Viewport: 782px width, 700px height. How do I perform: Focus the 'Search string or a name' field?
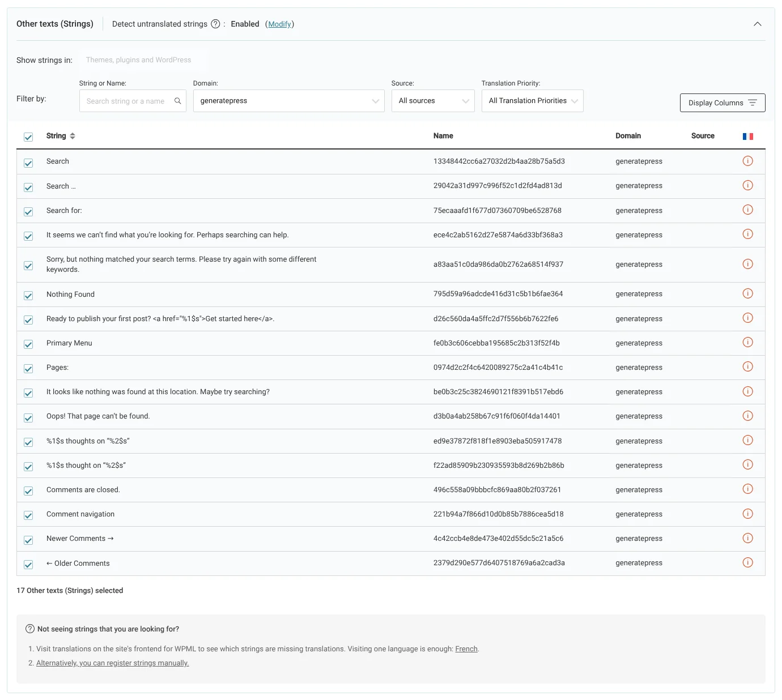tap(133, 101)
